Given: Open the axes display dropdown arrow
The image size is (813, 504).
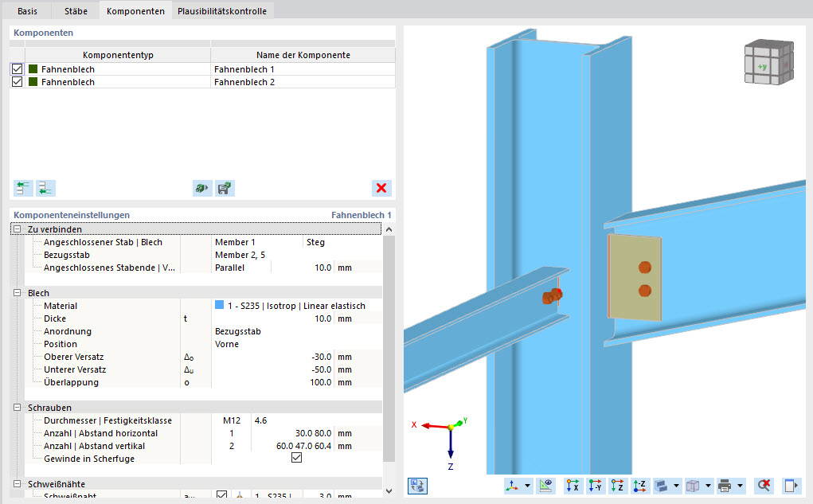Looking at the screenshot, I should (527, 486).
